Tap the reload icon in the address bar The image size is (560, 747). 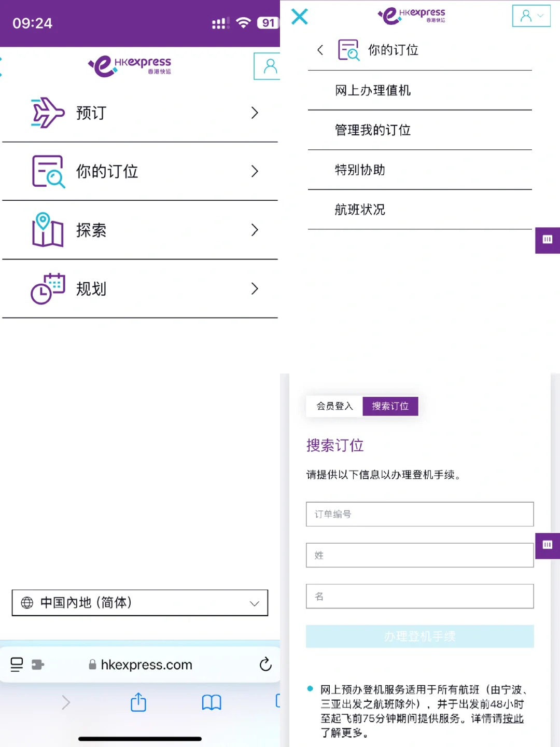pyautogui.click(x=265, y=665)
